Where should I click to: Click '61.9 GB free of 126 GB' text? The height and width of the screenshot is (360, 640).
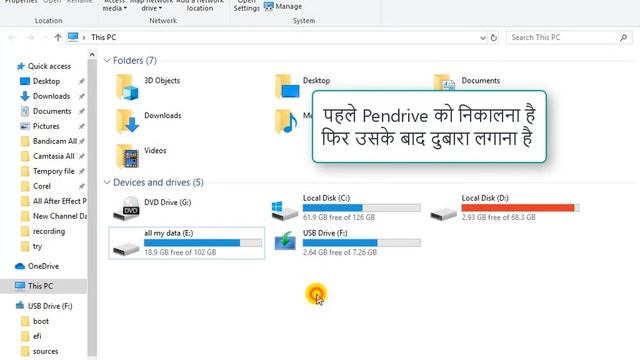pos(339,217)
